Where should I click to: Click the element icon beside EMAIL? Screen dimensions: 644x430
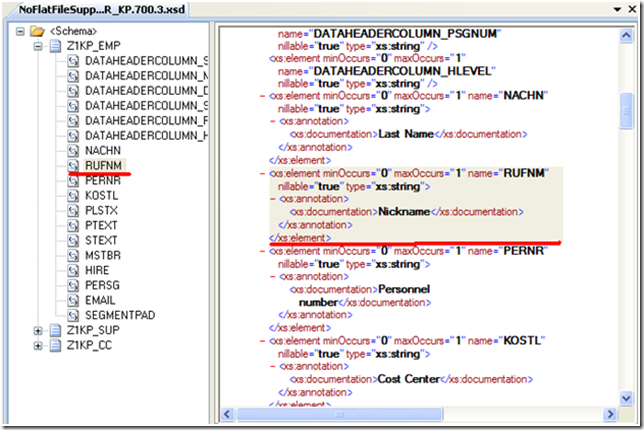[x=73, y=299]
